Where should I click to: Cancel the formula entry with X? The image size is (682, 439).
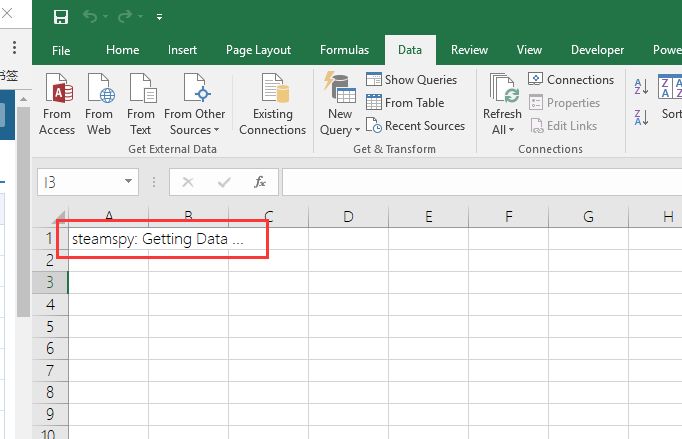tap(188, 182)
